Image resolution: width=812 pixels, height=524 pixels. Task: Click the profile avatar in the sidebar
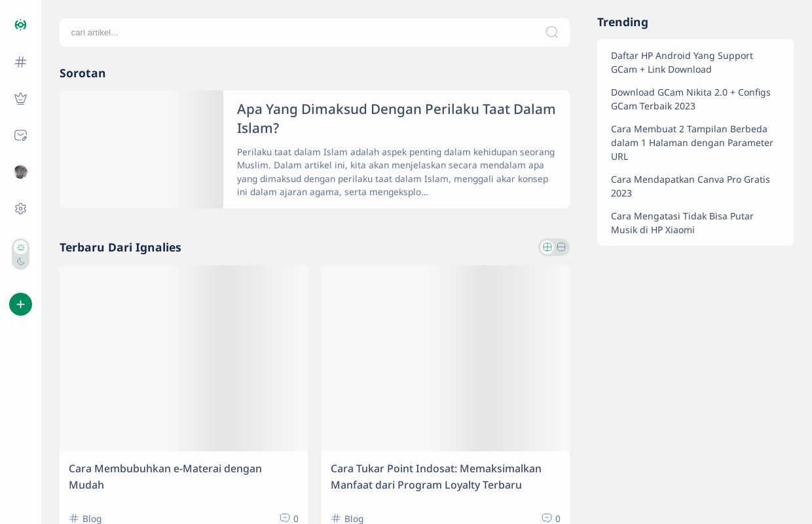click(20, 172)
